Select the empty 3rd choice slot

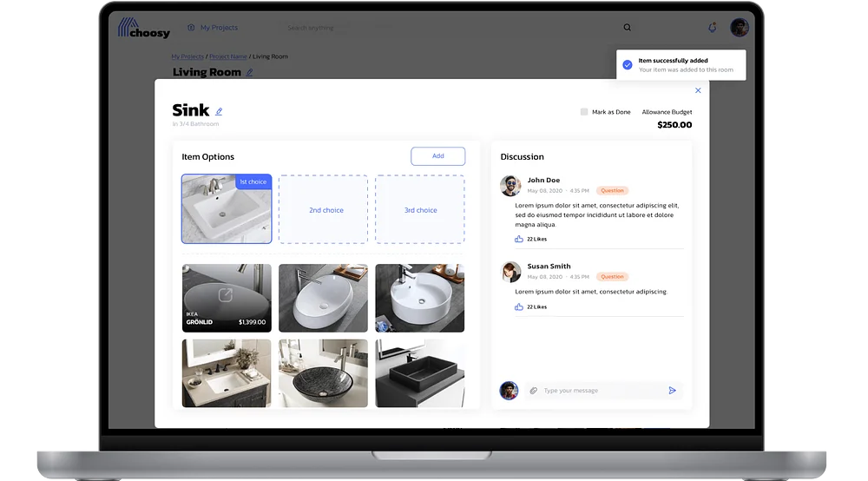(x=420, y=209)
